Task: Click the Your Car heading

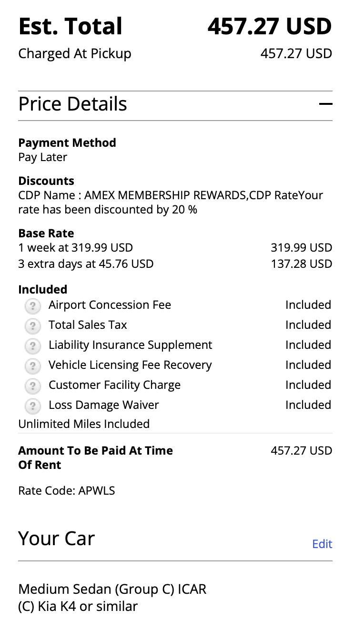Action: pos(57,539)
